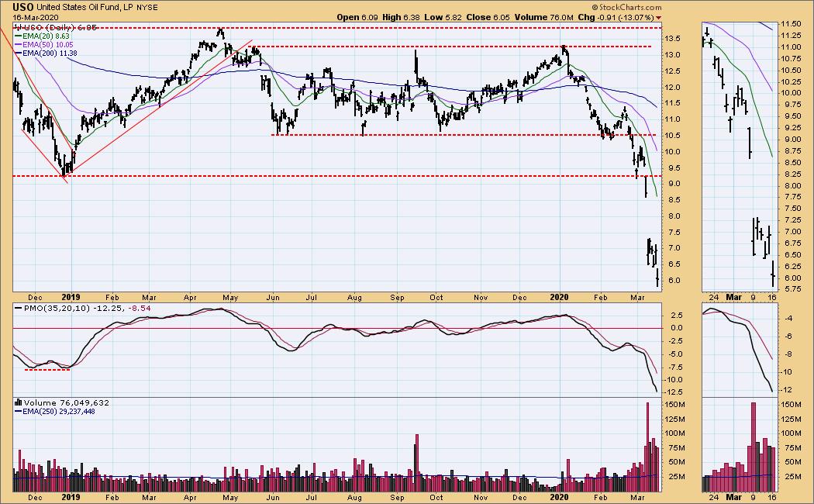This screenshot has height=504, width=814.
Task: Click the USO ticker symbol in the title
Action: 23,7
